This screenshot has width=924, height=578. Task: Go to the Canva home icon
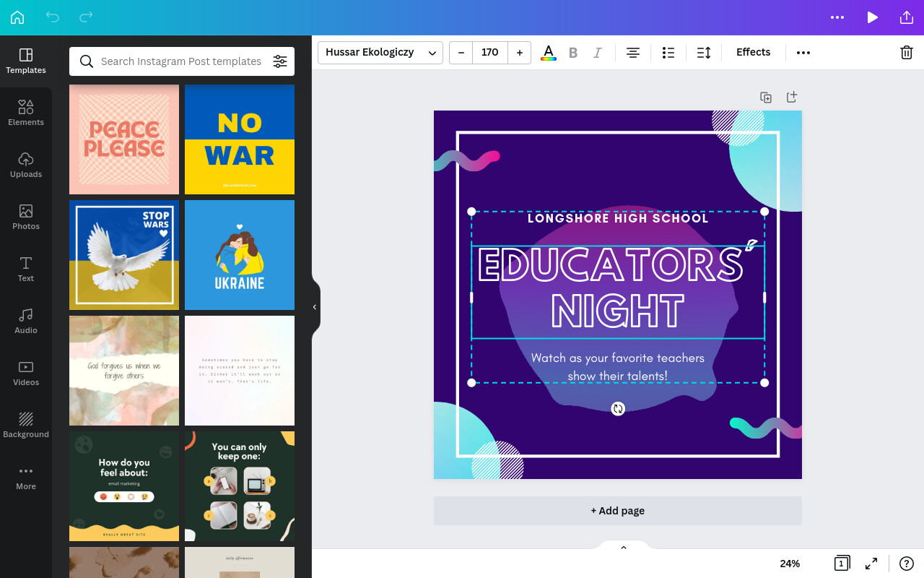click(x=17, y=17)
